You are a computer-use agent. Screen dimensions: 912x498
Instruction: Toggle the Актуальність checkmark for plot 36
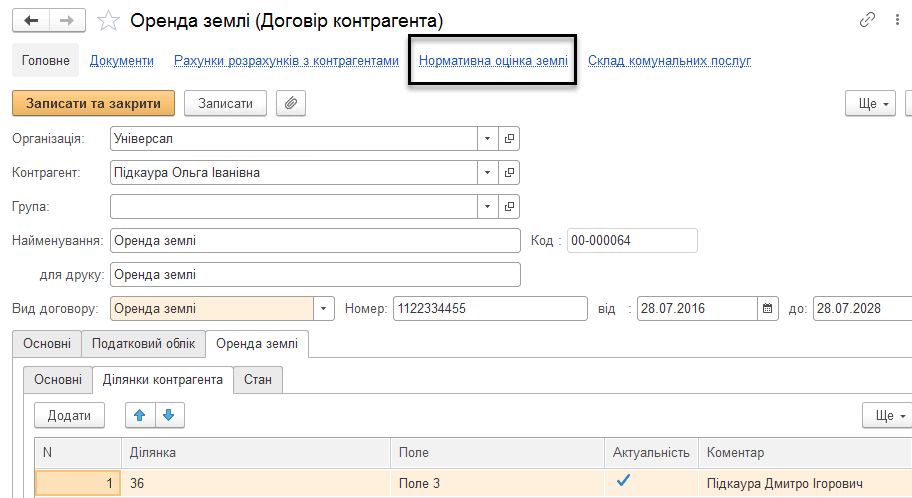[623, 481]
